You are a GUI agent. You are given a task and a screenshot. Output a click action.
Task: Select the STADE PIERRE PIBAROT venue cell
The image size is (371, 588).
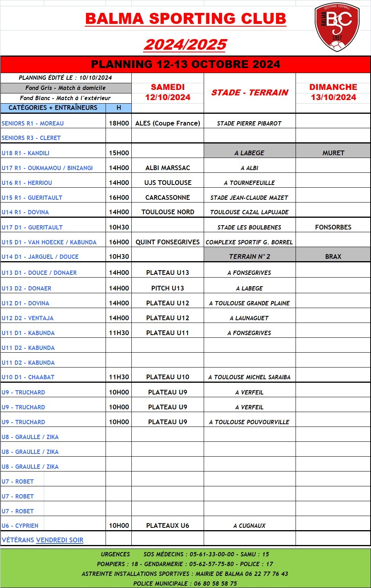249,123
